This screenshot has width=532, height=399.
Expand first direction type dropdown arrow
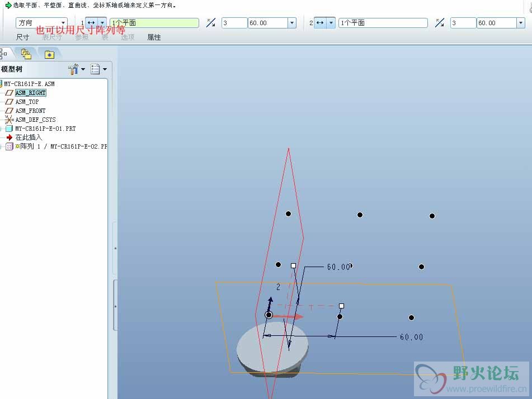(x=102, y=23)
